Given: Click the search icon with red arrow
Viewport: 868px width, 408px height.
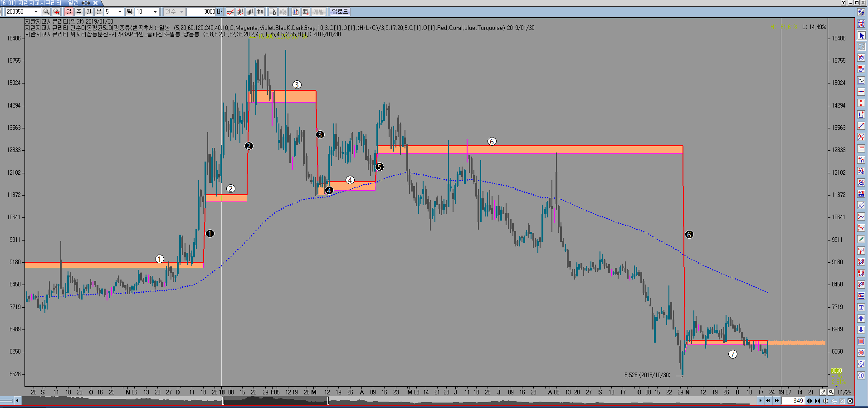Looking at the screenshot, I should tap(56, 12).
